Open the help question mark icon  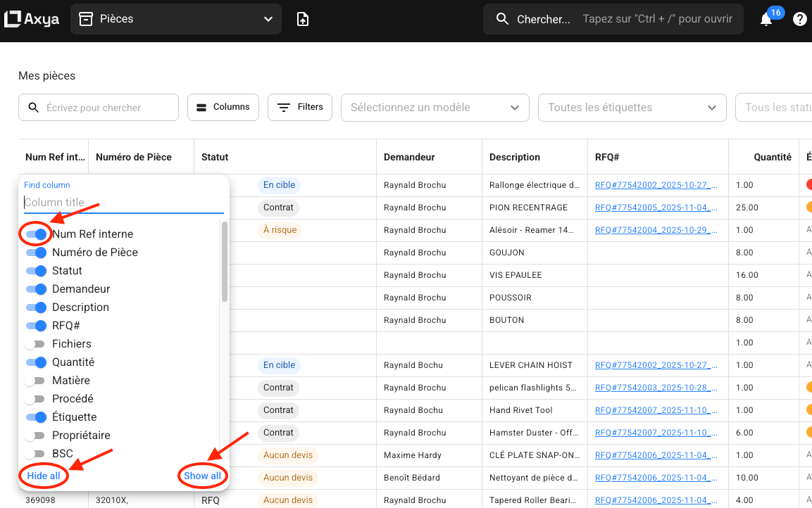799,20
